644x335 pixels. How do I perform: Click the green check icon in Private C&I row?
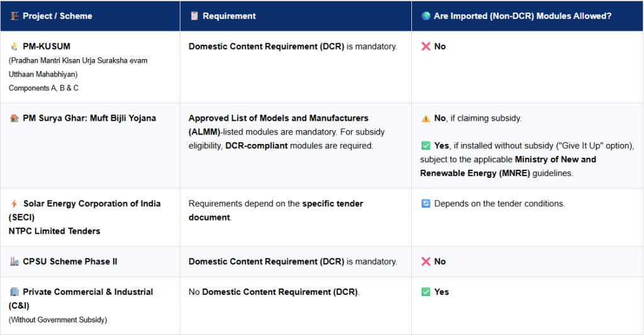(x=426, y=292)
